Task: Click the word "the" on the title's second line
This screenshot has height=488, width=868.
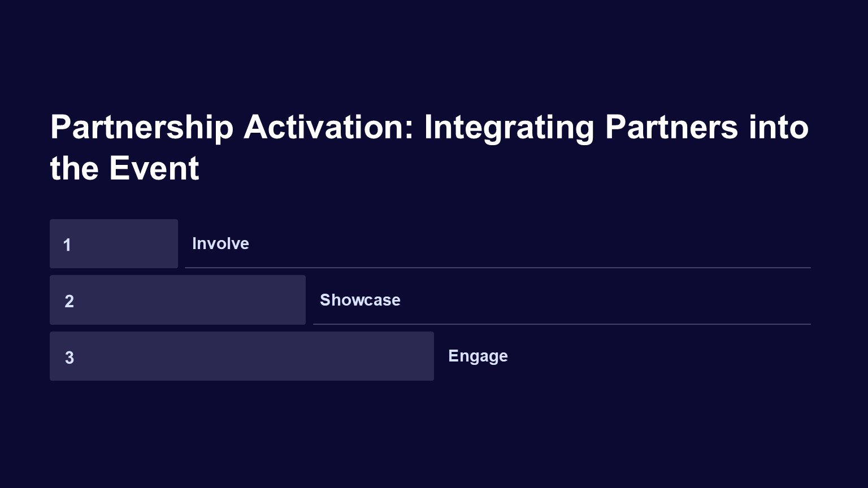Action: point(74,168)
